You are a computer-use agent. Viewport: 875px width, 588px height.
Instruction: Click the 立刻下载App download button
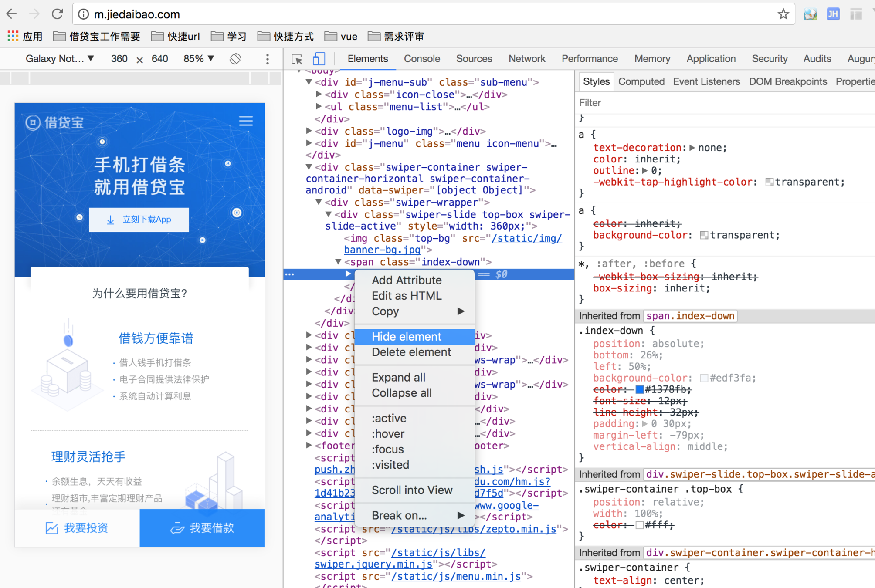click(x=139, y=220)
